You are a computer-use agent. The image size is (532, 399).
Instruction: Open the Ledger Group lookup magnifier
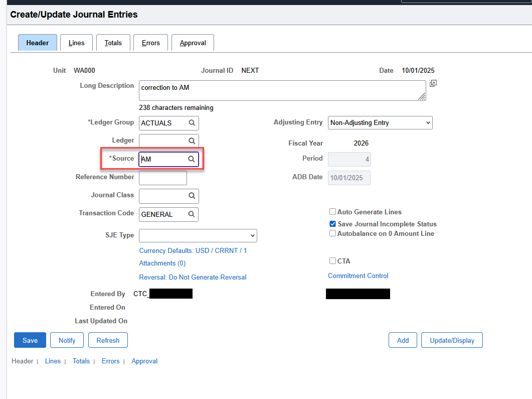pos(192,123)
